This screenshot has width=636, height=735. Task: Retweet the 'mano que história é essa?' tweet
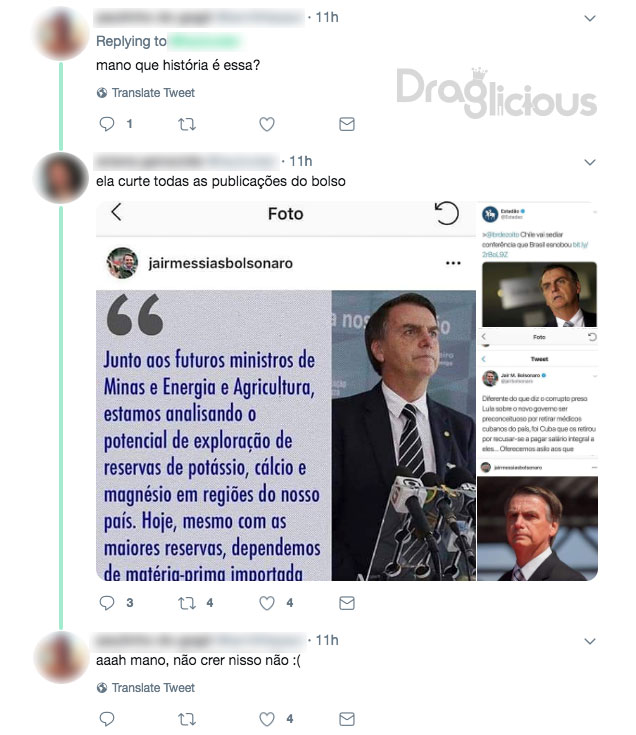pyautogui.click(x=187, y=124)
